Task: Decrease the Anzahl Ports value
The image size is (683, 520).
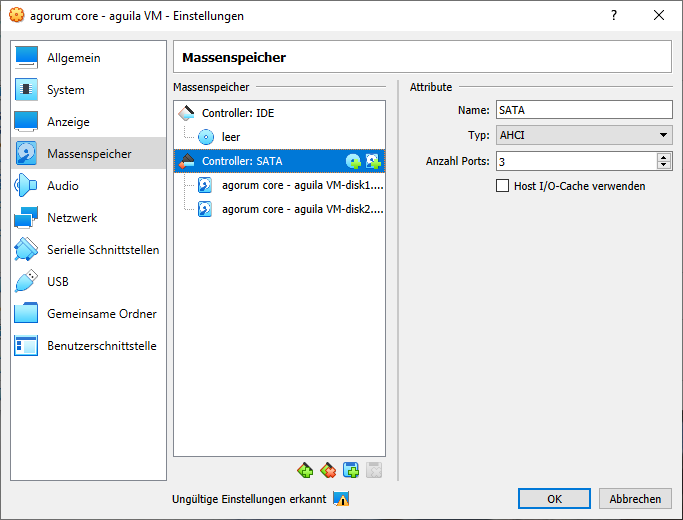Action: point(663,165)
